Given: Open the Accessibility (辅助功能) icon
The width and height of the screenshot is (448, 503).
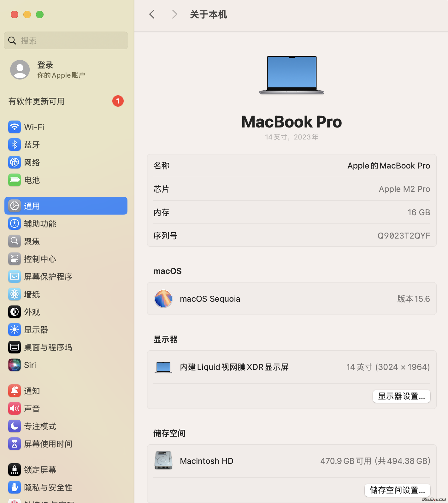Looking at the screenshot, I should [15, 223].
